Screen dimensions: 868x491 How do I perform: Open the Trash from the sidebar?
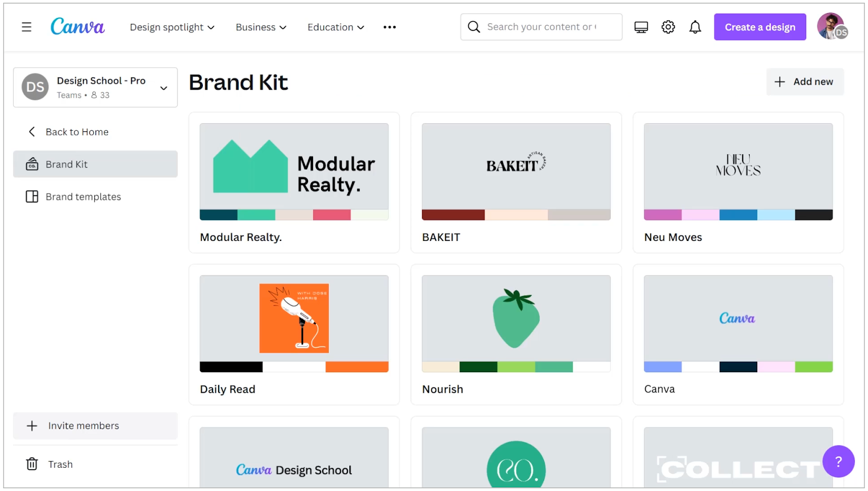(x=60, y=464)
